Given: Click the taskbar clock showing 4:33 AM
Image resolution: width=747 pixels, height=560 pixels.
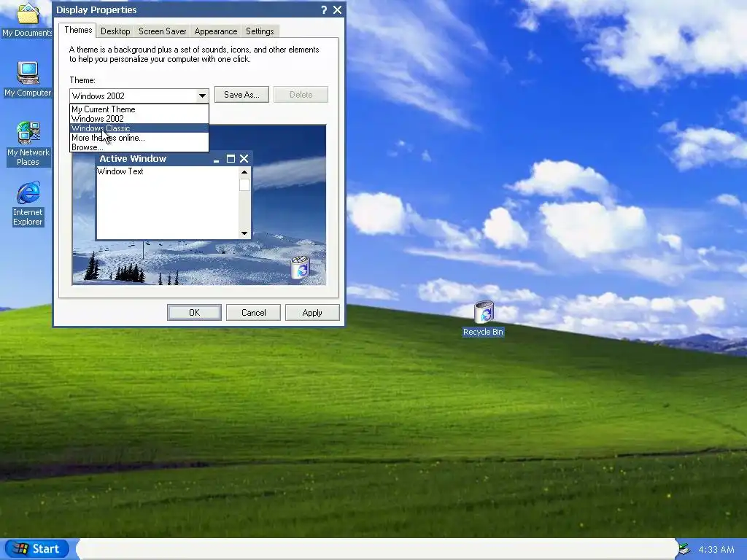Looking at the screenshot, I should tap(716, 550).
